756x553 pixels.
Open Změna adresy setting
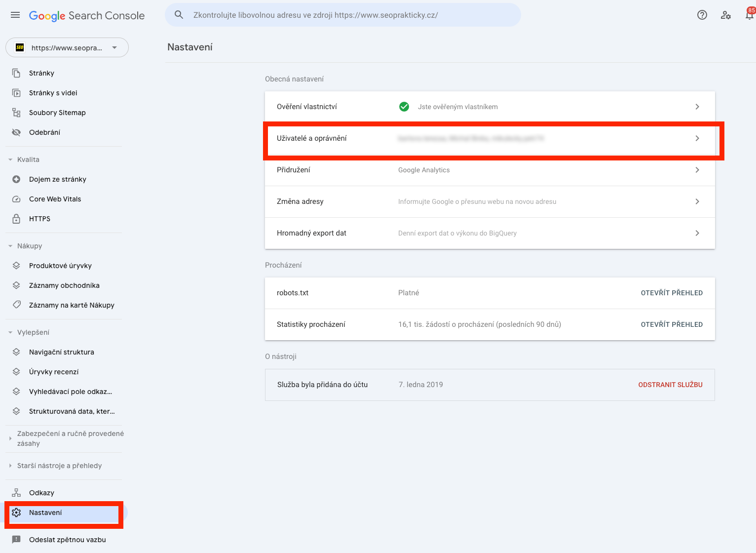(x=490, y=201)
